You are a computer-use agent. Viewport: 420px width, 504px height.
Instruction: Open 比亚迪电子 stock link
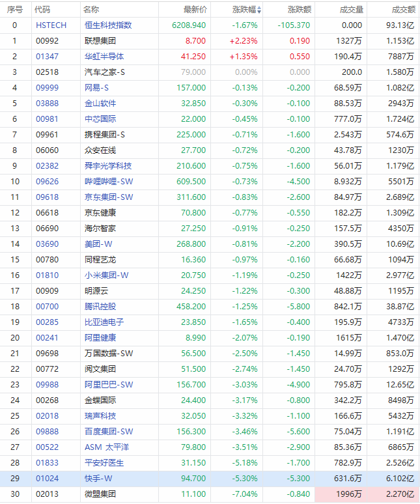tap(104, 322)
